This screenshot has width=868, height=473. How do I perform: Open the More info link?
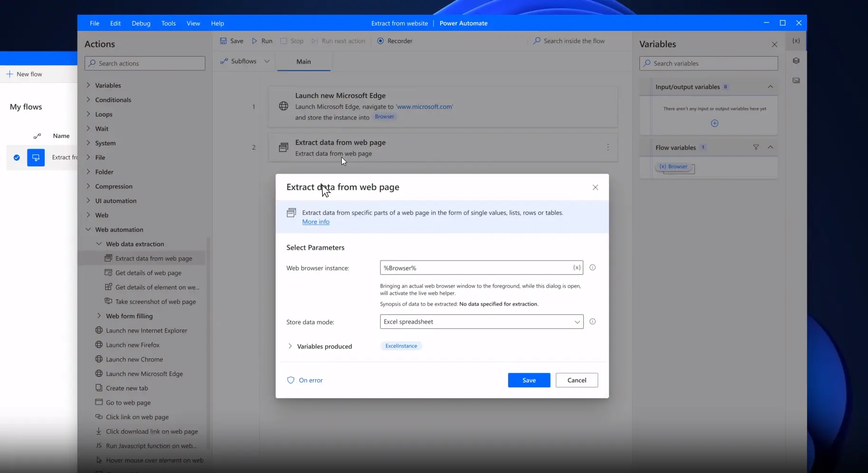pos(315,222)
